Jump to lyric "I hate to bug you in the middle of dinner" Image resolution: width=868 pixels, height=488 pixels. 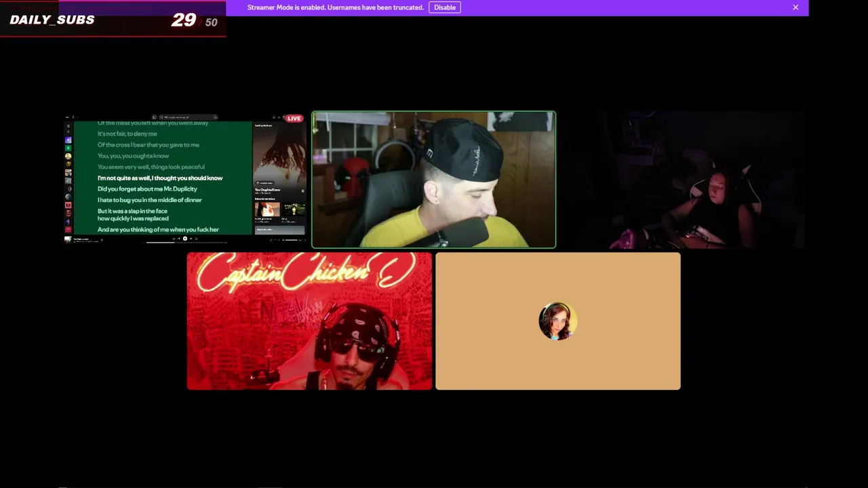(x=149, y=200)
